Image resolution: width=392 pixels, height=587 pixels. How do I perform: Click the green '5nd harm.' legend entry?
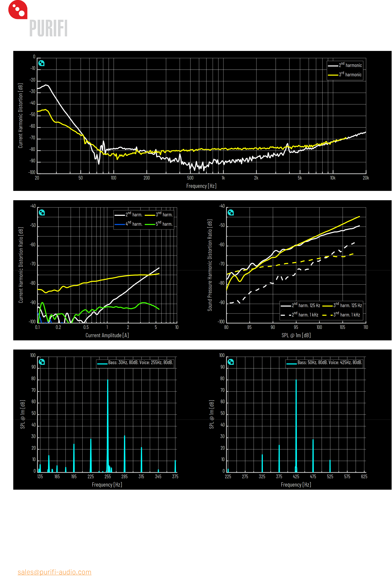(x=159, y=224)
